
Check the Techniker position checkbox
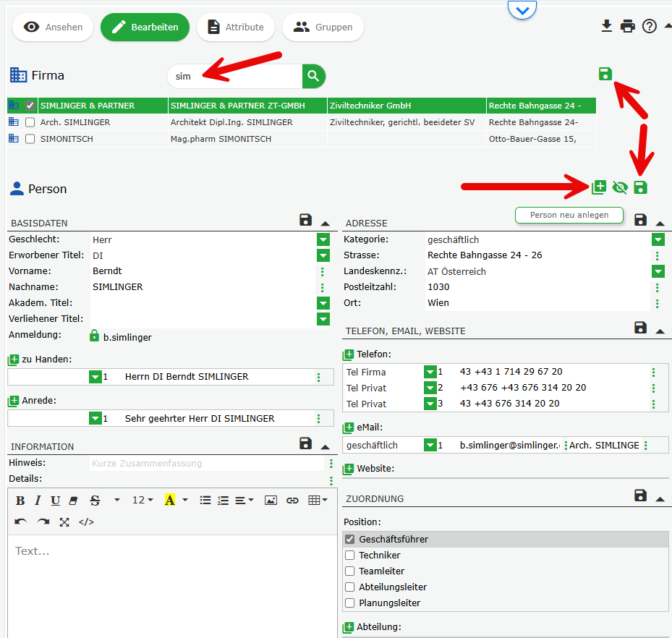pyautogui.click(x=350, y=556)
